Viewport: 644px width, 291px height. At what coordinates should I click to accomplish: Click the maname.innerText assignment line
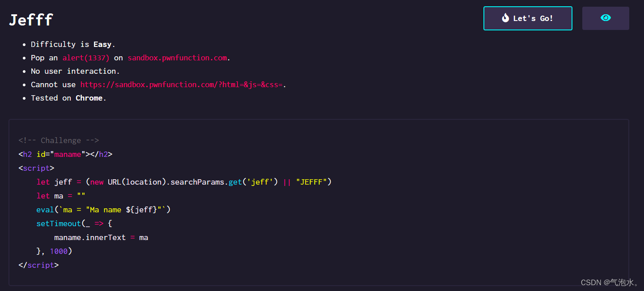click(x=101, y=237)
